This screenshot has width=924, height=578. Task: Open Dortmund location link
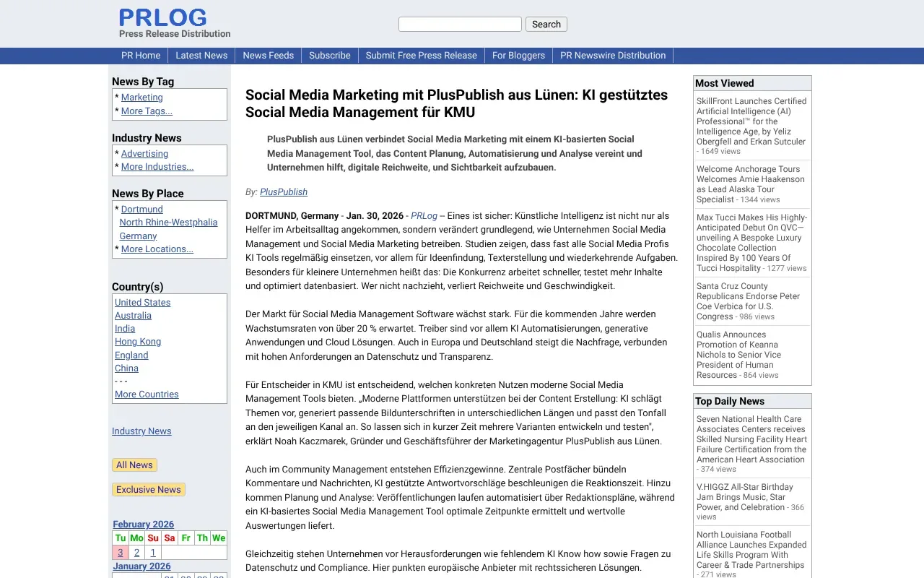click(141, 210)
